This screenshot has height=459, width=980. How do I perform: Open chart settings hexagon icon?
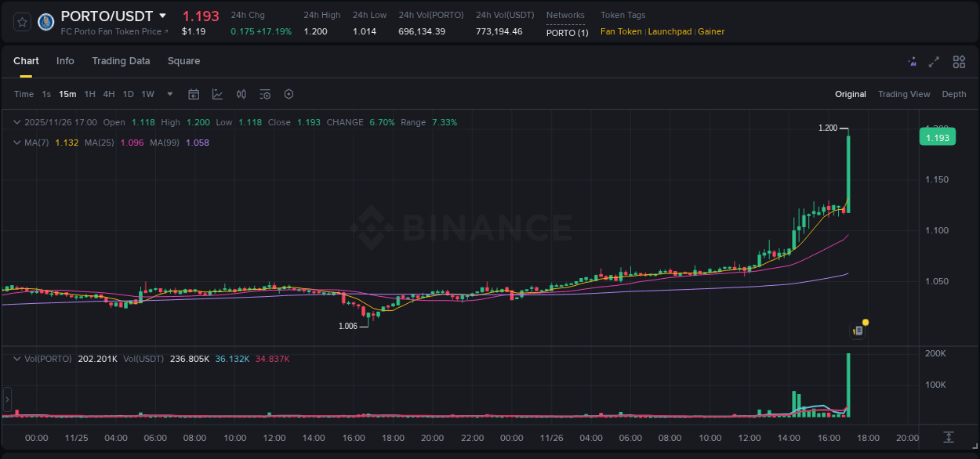289,94
